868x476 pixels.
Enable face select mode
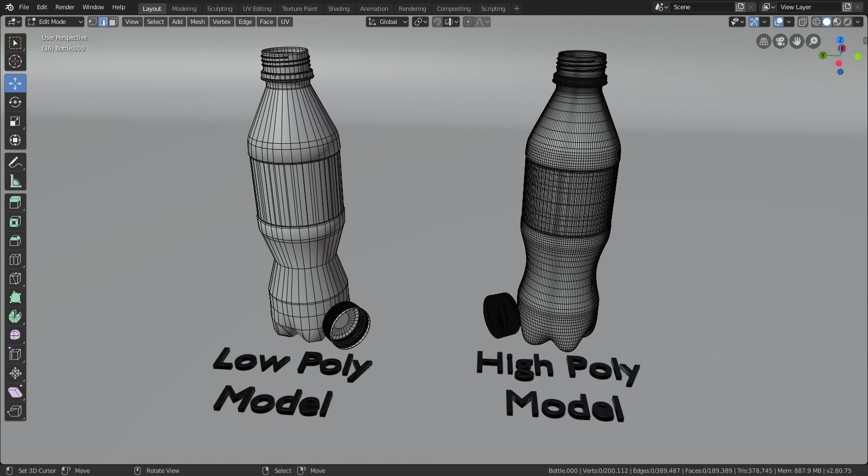(113, 22)
